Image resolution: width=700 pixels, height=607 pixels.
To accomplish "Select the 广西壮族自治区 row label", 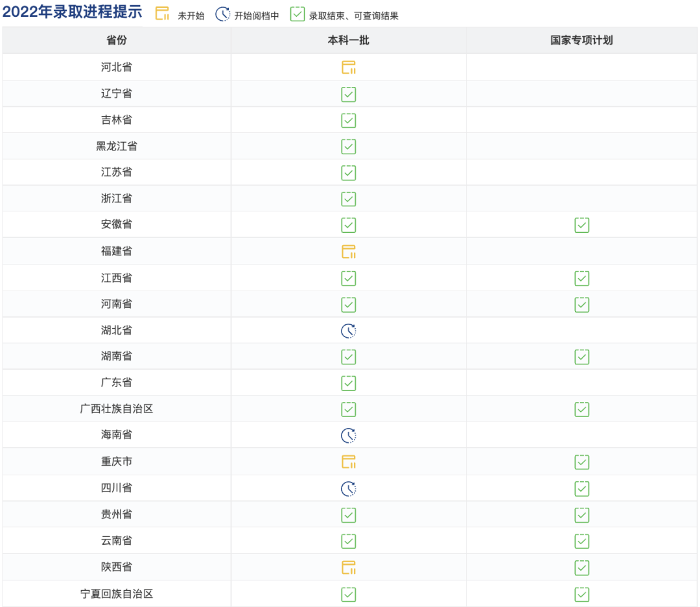I will (x=117, y=409).
